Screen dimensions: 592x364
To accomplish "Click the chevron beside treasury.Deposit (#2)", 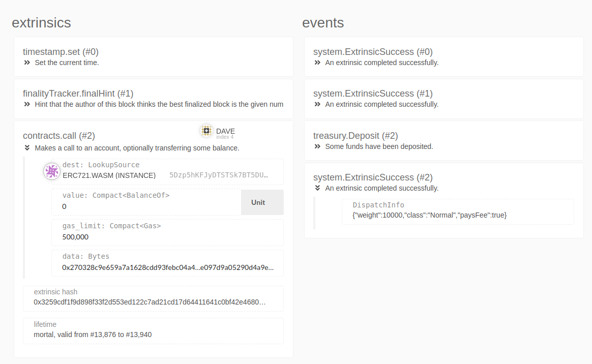I will tap(316, 146).
